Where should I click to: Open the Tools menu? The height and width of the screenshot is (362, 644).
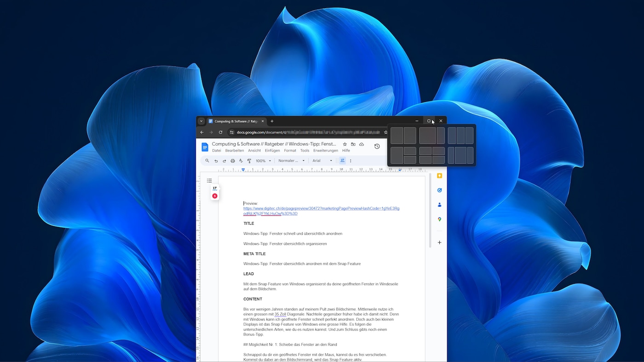305,151
